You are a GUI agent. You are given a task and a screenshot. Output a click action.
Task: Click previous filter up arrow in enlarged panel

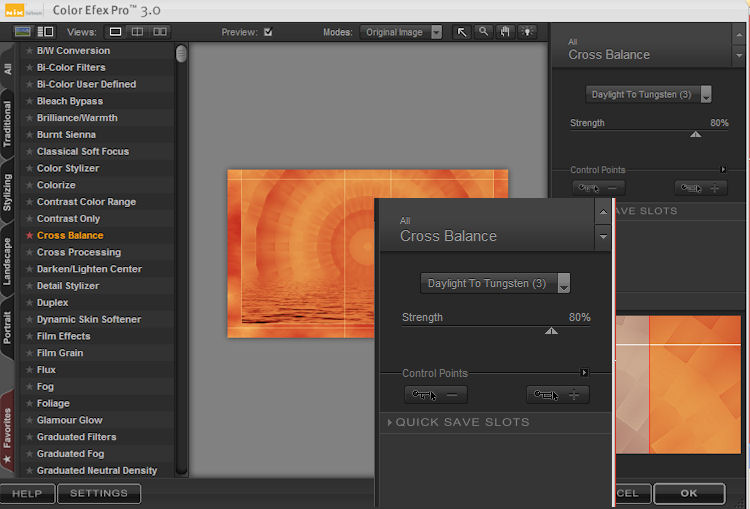pyautogui.click(x=602, y=212)
